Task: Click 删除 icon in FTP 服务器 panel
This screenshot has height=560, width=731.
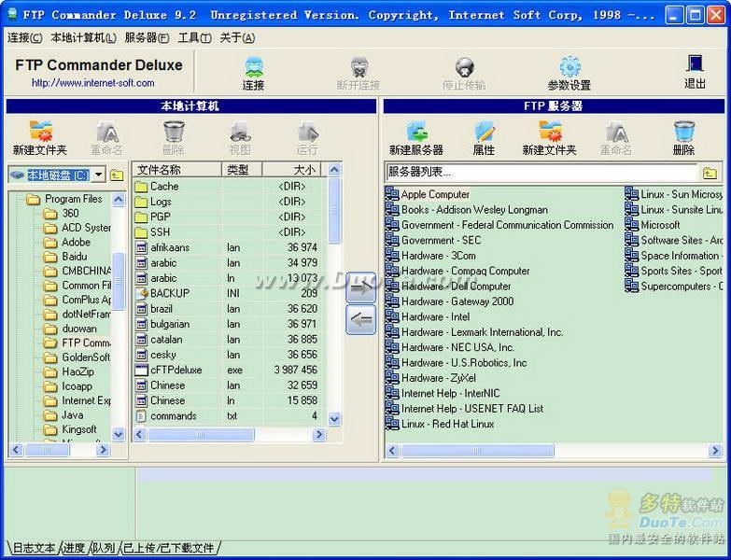Action: [x=683, y=138]
